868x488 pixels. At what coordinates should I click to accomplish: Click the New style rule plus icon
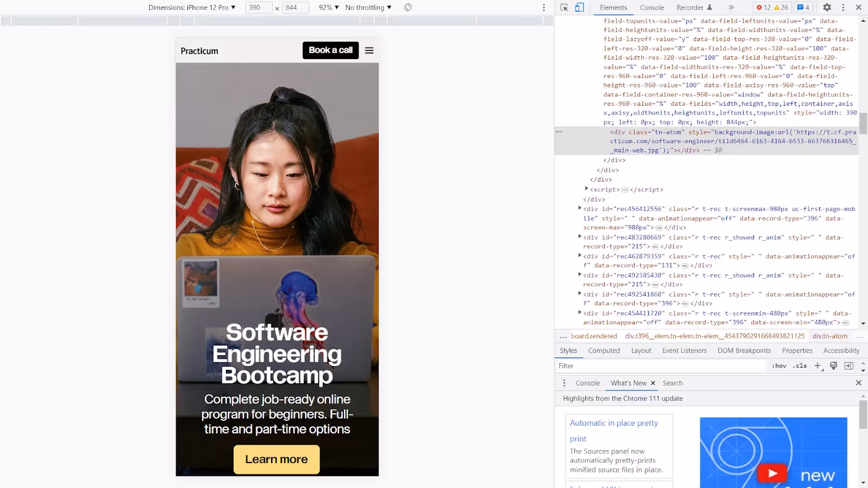(819, 366)
